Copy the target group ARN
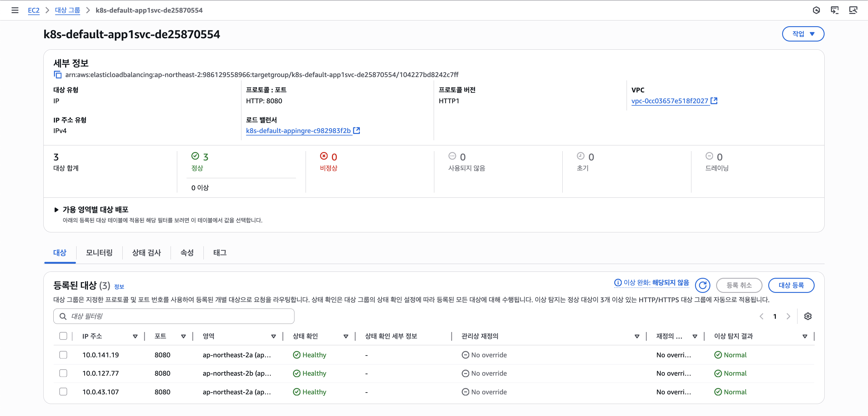Viewport: 868px width, 416px height. click(58, 74)
